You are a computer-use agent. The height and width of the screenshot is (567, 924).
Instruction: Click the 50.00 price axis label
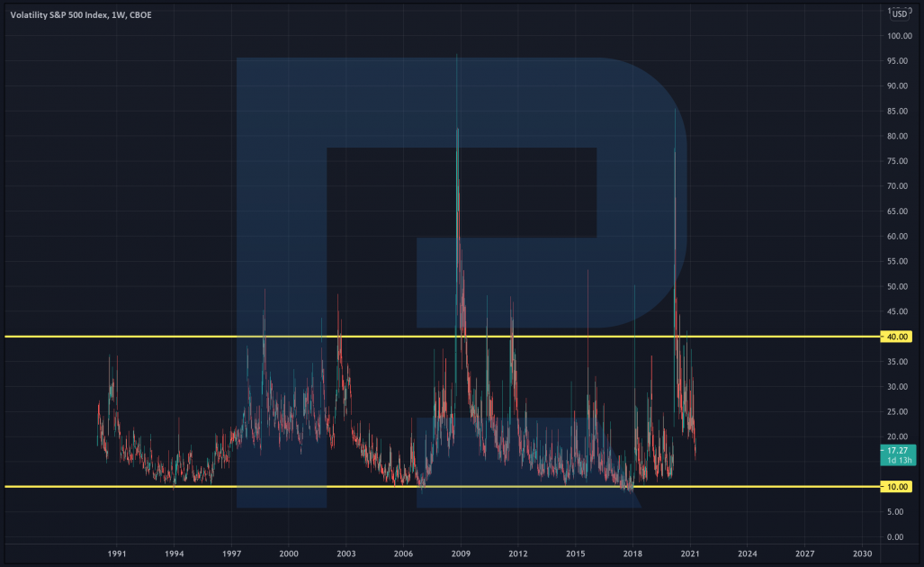click(898, 286)
